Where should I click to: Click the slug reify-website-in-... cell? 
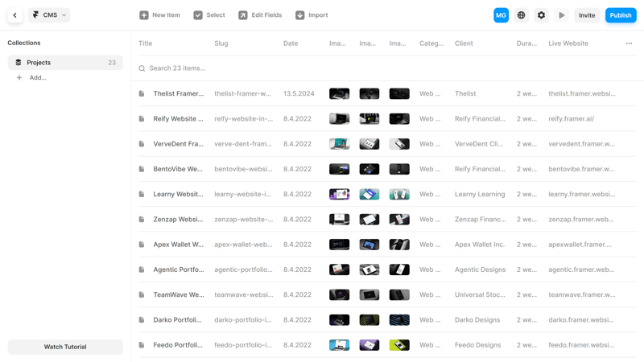(x=243, y=118)
